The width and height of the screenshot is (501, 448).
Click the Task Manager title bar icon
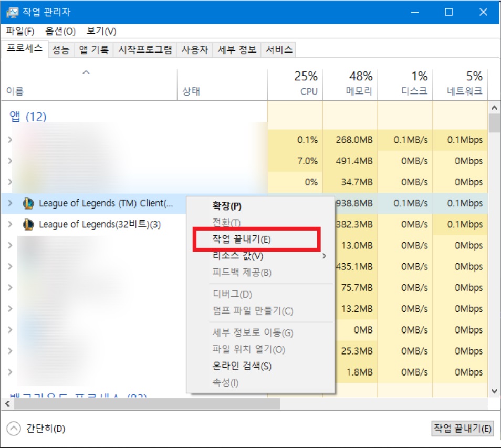pyautogui.click(x=12, y=12)
